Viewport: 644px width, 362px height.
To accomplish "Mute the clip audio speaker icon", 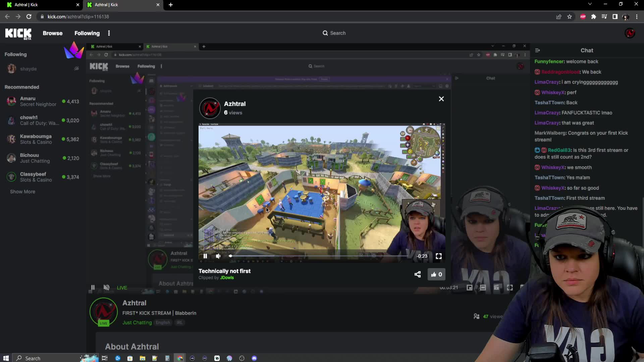I will click(x=218, y=256).
